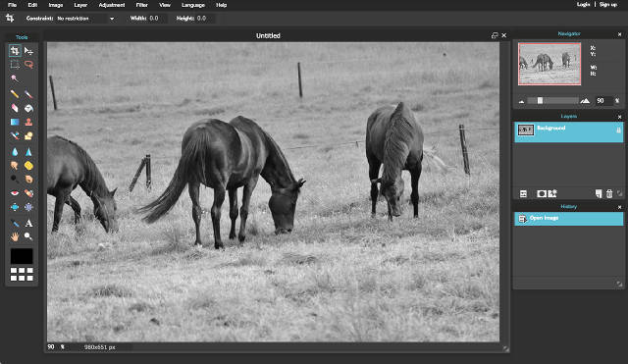Viewport: 628px width, 364px height.
Task: Click the Navigator zoom value 90 field
Action: coord(602,100)
